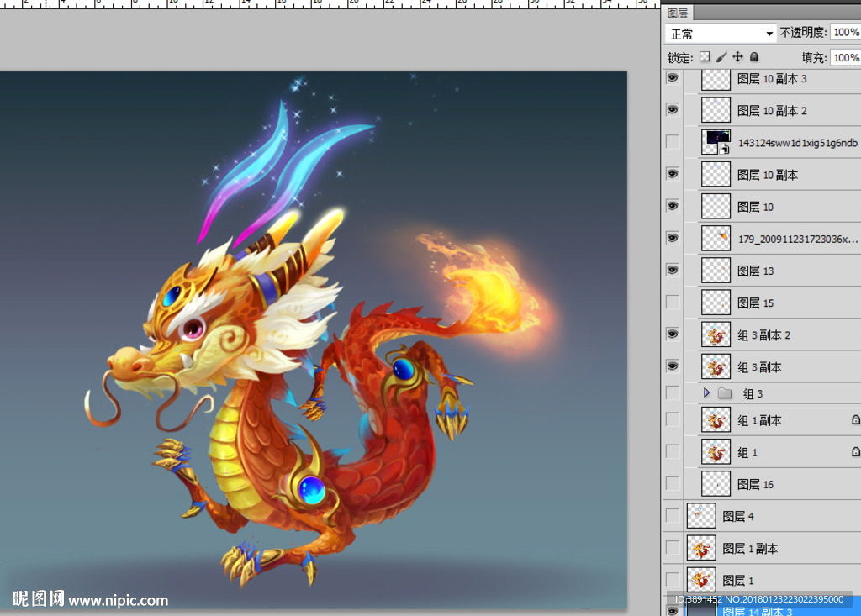Image resolution: width=861 pixels, height=616 pixels.
Task: Click the thumbnail of 图层 4 layer
Action: pyautogui.click(x=701, y=516)
